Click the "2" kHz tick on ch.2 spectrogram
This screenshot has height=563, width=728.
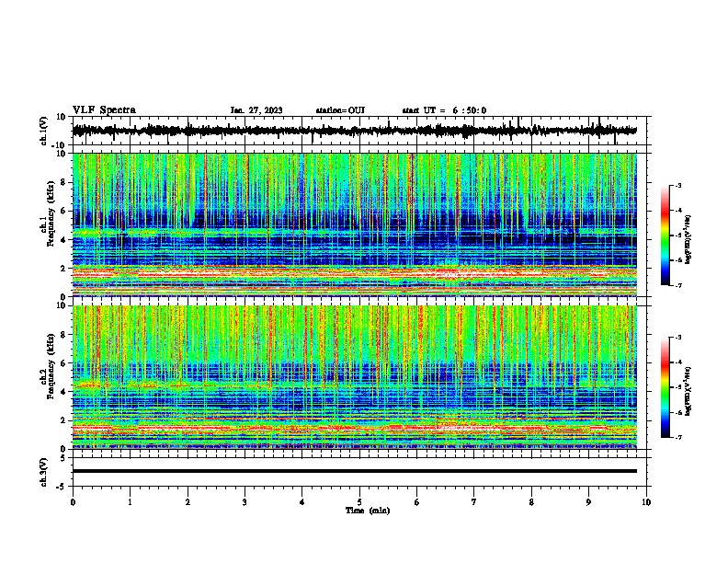(64, 420)
